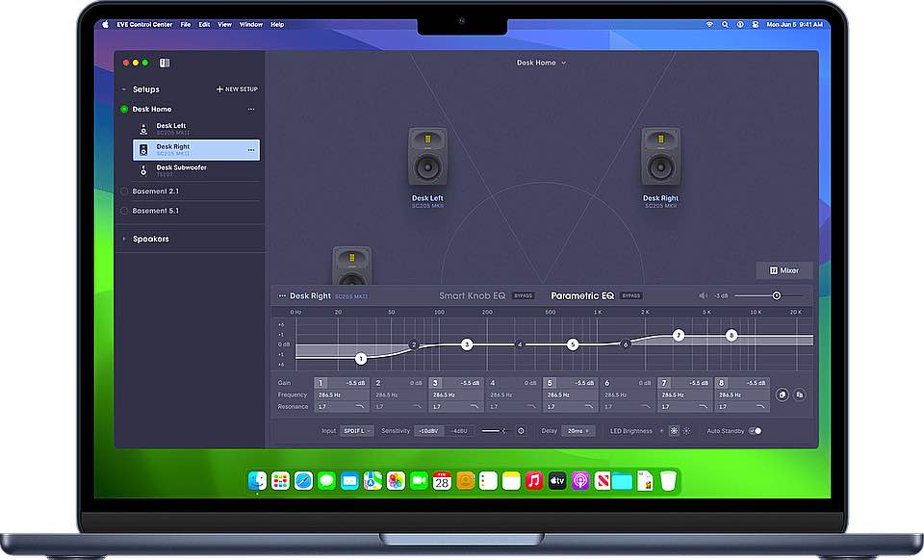Image resolution: width=924 pixels, height=560 pixels.
Task: Mute the speaker with the volume icon
Action: coord(703,295)
